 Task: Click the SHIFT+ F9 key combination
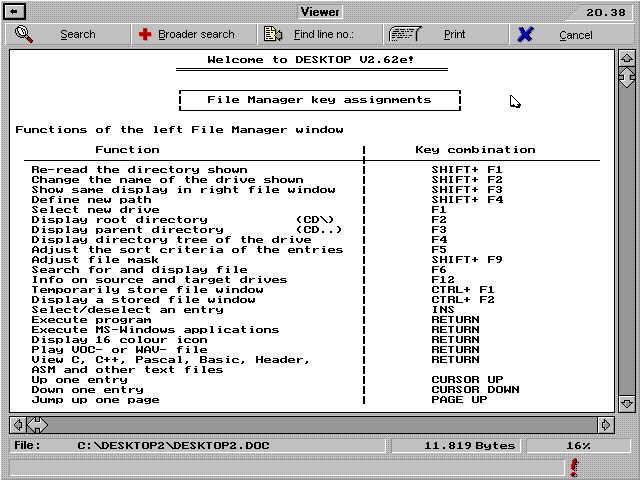tap(467, 260)
